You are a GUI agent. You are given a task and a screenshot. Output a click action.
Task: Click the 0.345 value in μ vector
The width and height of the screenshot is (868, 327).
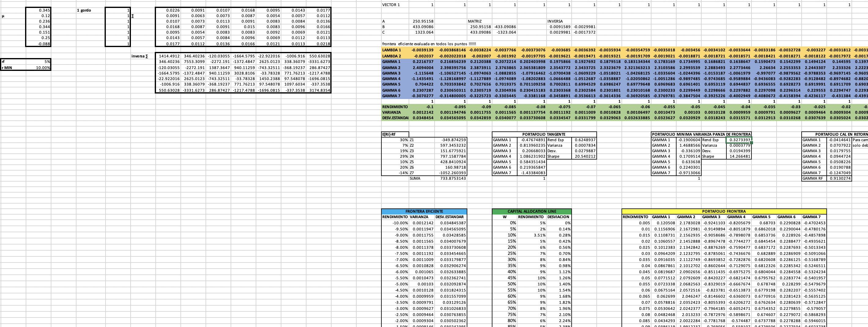39,10
